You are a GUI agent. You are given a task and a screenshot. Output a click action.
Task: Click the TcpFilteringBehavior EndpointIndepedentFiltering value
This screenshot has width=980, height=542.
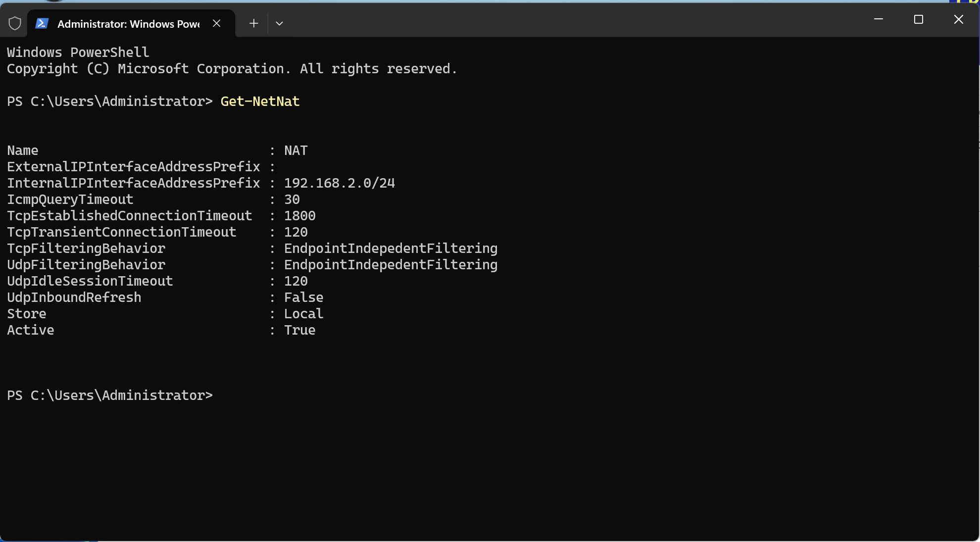pyautogui.click(x=391, y=248)
